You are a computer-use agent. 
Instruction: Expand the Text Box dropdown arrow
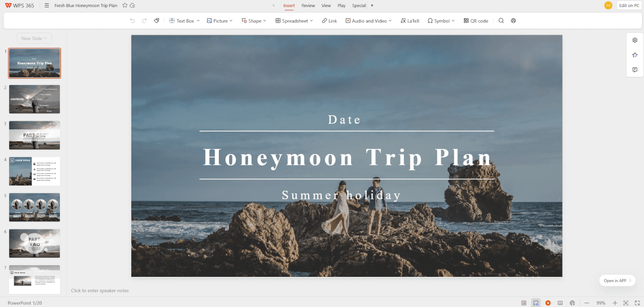[x=198, y=21]
